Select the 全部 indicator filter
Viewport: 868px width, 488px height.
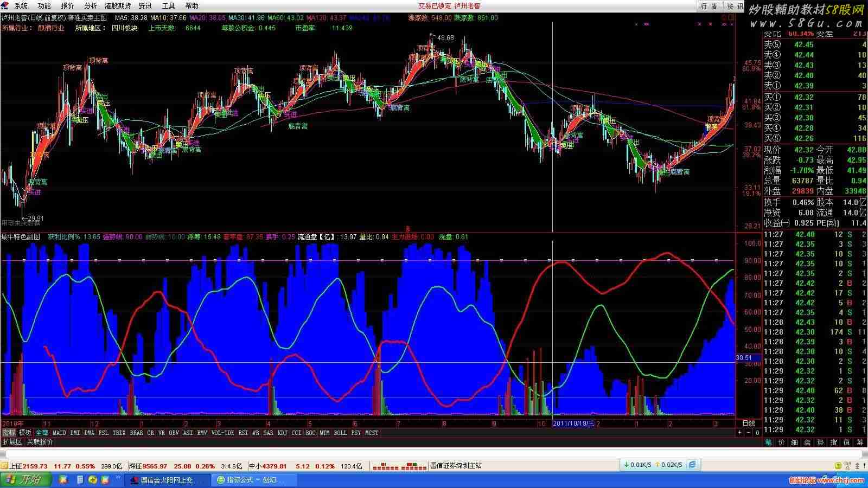point(42,433)
